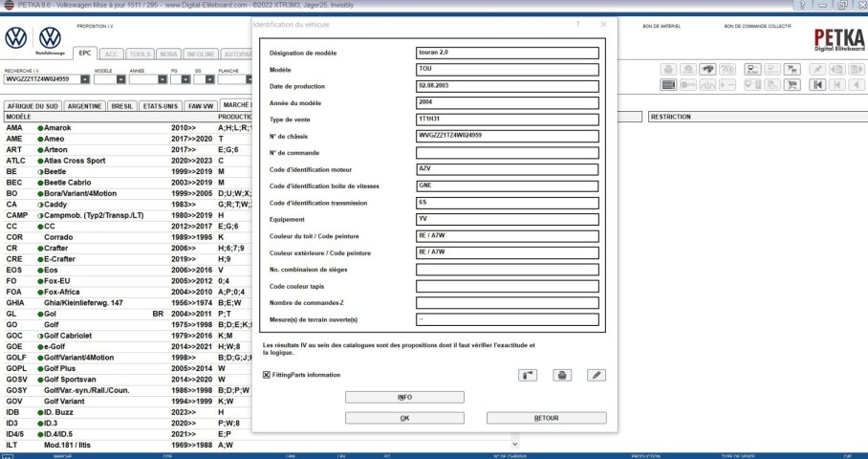Expand the Modèle dropdown

pos(120,79)
